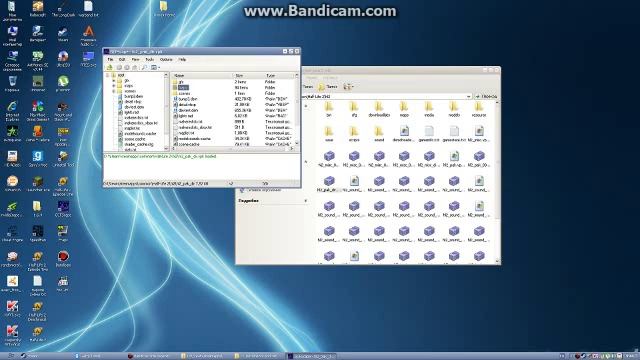The width and height of the screenshot is (640, 360).
Task: Expand the maps folder in GCFScape tree
Action: click(x=114, y=86)
